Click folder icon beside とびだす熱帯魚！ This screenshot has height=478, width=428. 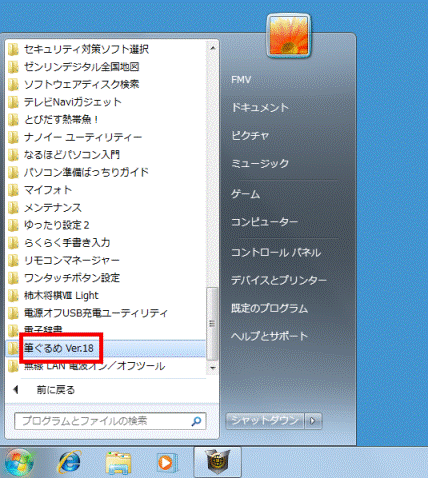(x=13, y=120)
